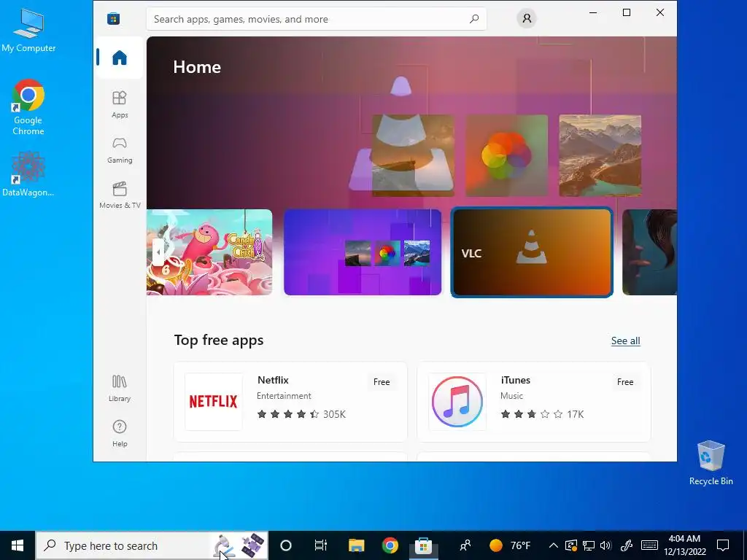This screenshot has height=560, width=747.
Task: Open the clock showing 4:04 AM
Action: [684, 545]
